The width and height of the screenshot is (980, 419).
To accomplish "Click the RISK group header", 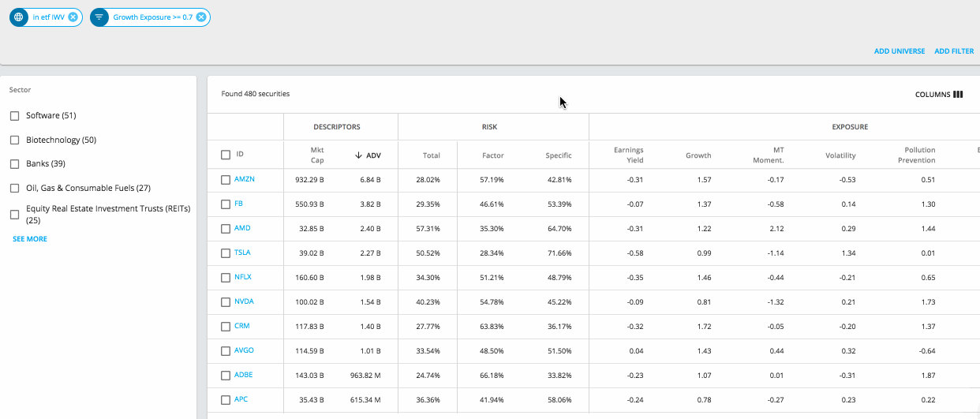I will (x=489, y=127).
